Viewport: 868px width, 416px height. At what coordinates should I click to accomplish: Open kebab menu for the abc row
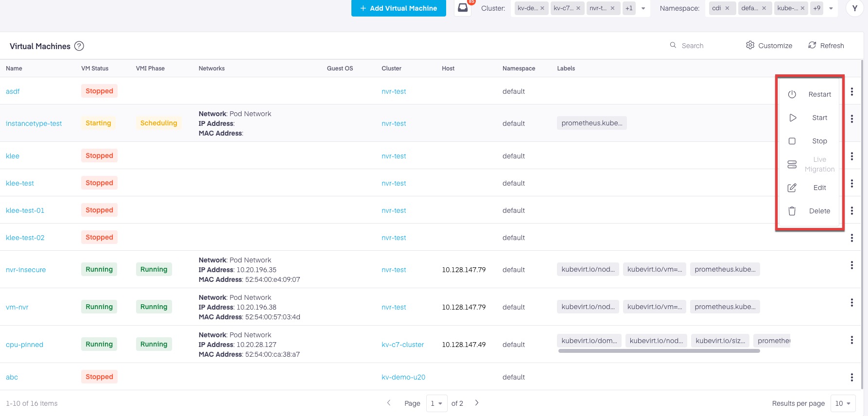851,377
